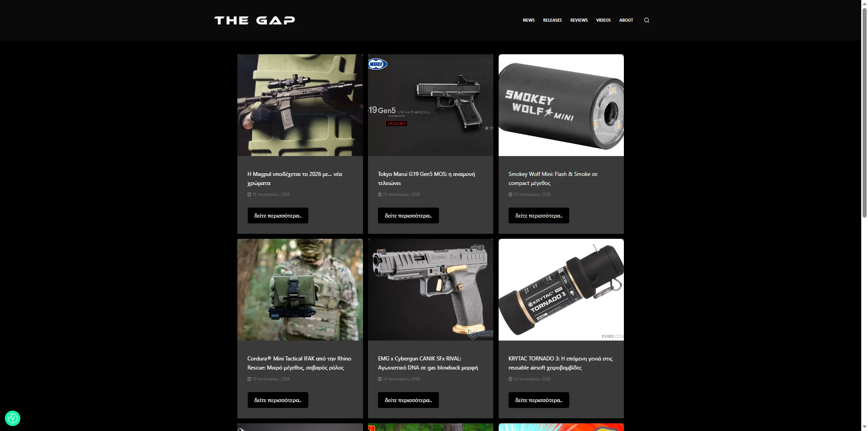868x431 pixels.
Task: Open the REVIEWS menu item
Action: pos(579,20)
